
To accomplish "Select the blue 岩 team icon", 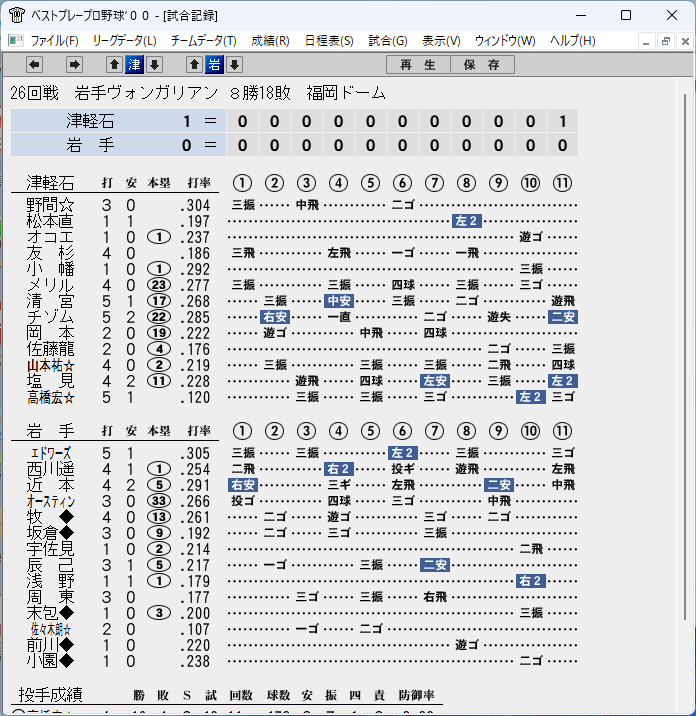I will pos(214,65).
